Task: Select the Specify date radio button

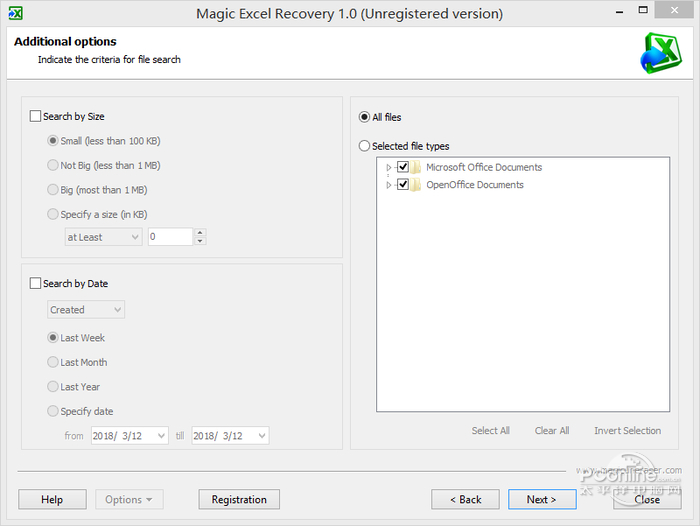Action: [x=53, y=411]
